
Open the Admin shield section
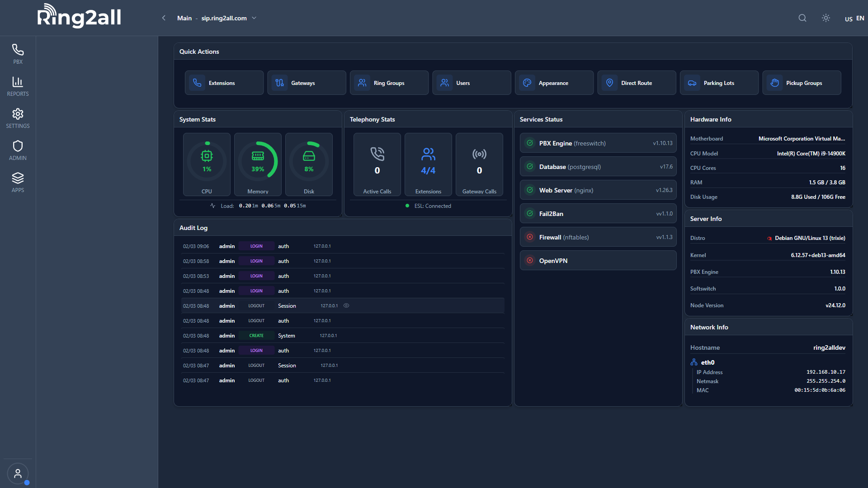[x=18, y=150]
